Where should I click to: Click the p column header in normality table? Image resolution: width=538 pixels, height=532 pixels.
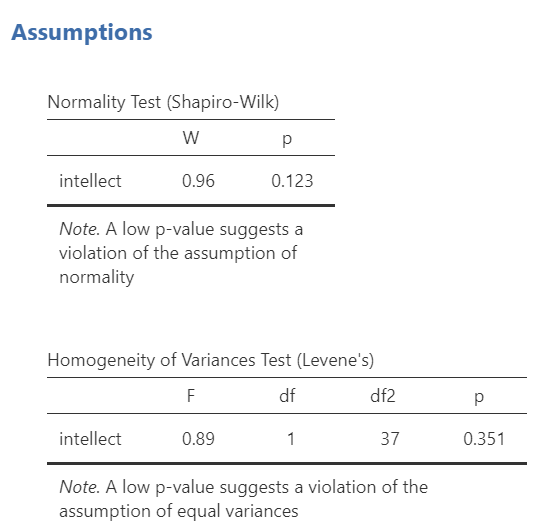pos(287,139)
